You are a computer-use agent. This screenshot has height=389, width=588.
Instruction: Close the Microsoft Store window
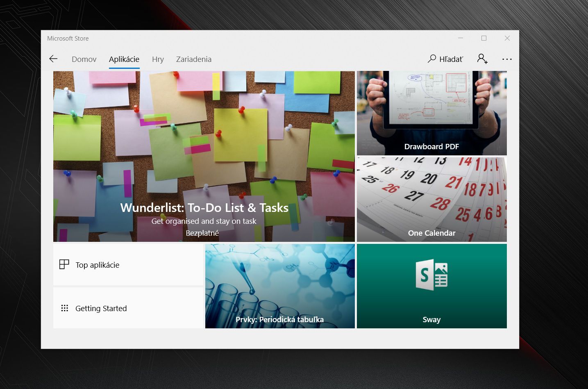click(x=507, y=38)
